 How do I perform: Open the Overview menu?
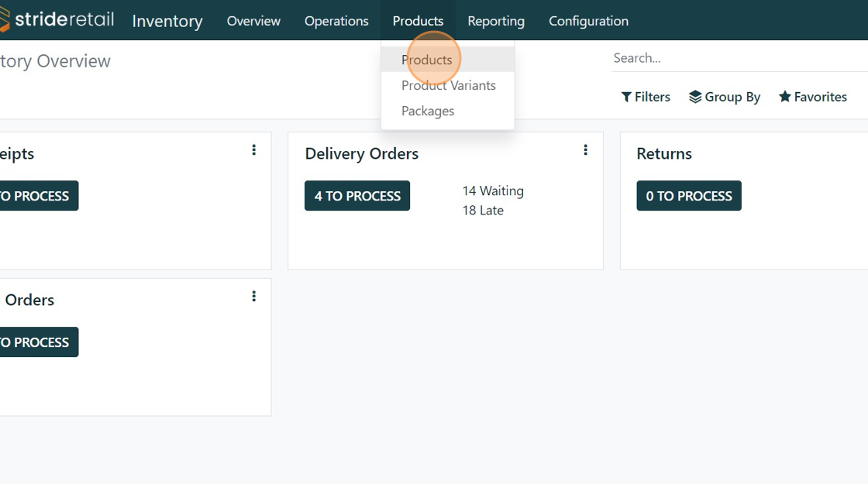(x=253, y=21)
